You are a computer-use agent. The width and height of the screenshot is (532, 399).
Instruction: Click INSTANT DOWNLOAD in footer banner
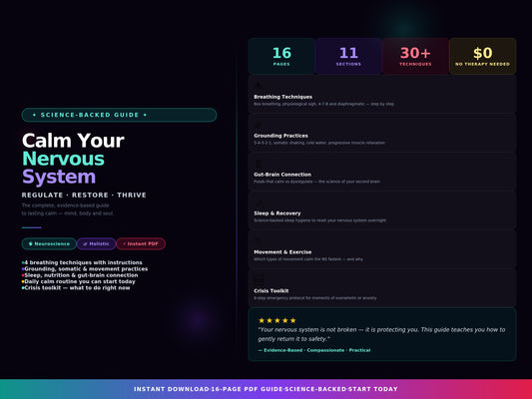(x=172, y=389)
